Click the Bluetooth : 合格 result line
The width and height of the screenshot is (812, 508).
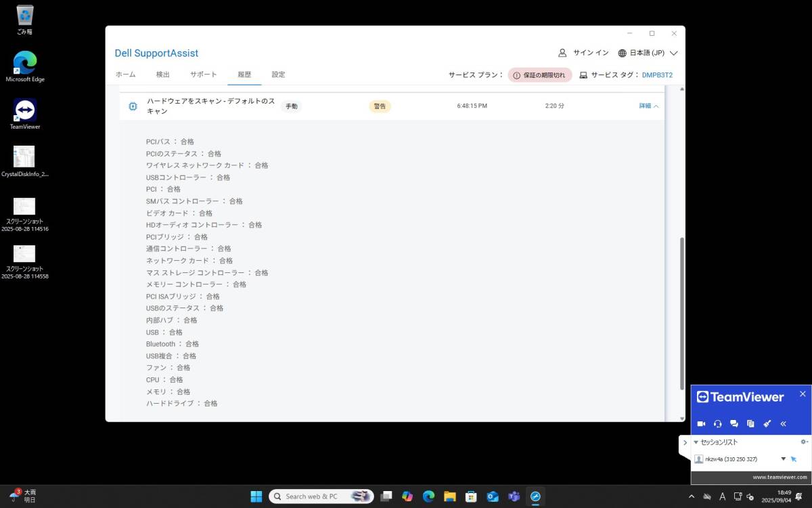(173, 344)
